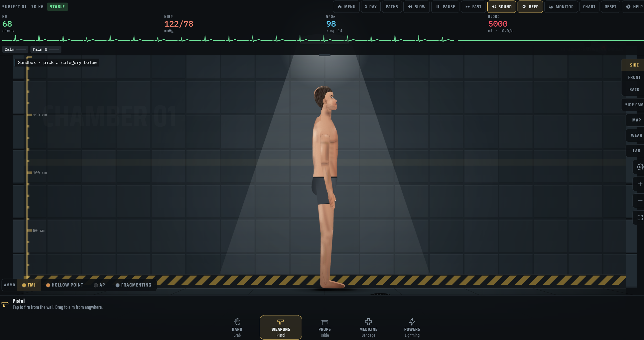Open settings with the gear icon
Screen dimensions: 644x340
tap(639, 167)
